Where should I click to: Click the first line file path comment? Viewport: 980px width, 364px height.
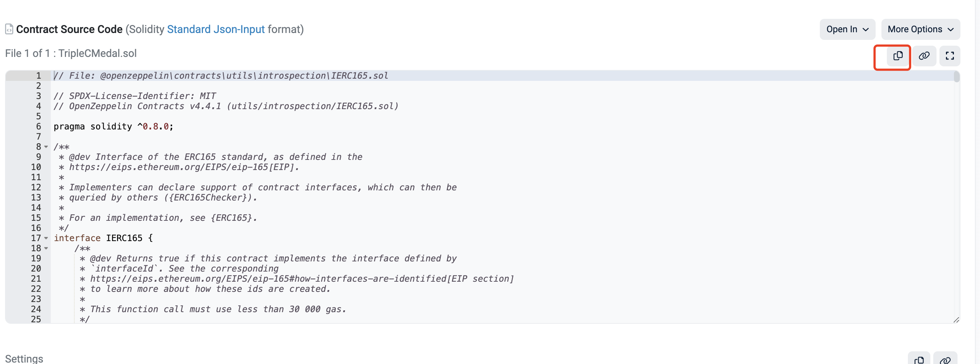coord(221,76)
